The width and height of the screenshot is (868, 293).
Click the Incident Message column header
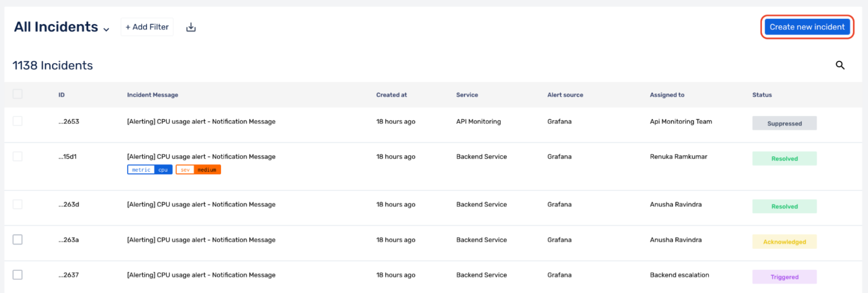(x=153, y=95)
